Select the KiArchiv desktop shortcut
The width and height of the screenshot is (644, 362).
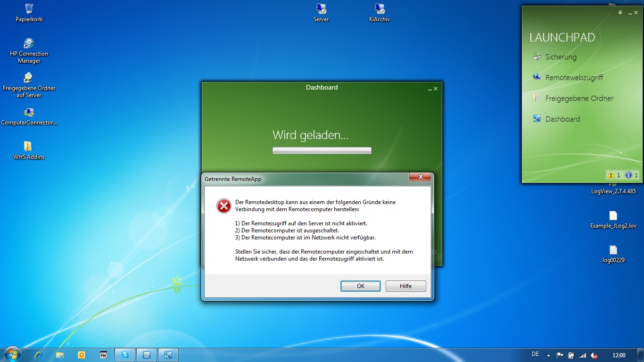[380, 13]
